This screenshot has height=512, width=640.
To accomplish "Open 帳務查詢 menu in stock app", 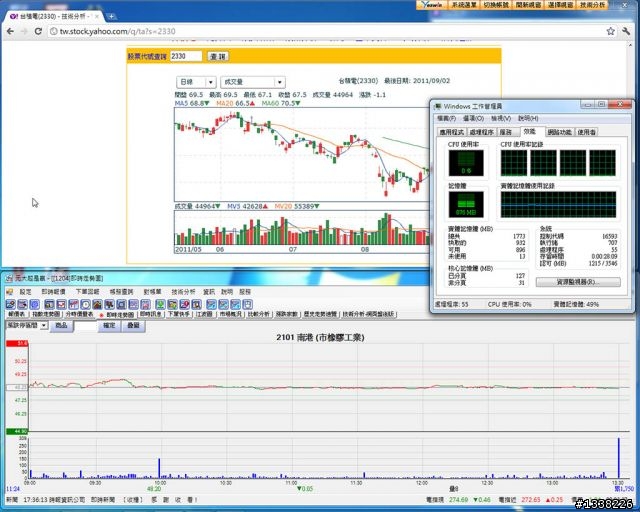I will pos(121,292).
